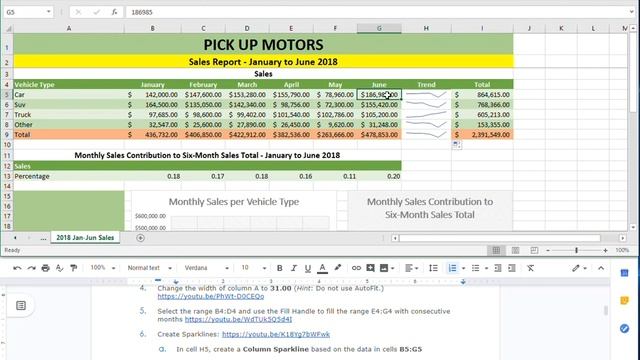640x360 pixels.
Task: Open the youtu.be/WdTUk5Q5d4I link
Action: (238, 319)
